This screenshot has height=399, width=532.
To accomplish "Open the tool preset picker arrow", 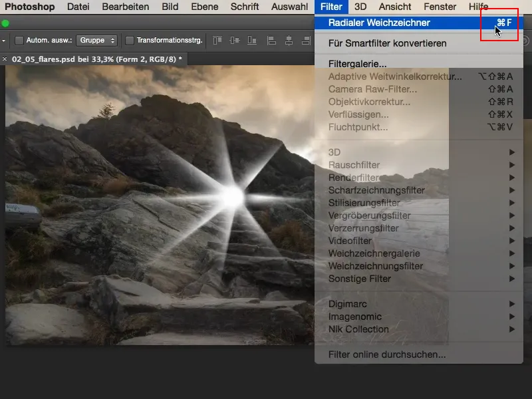I will click(3, 41).
